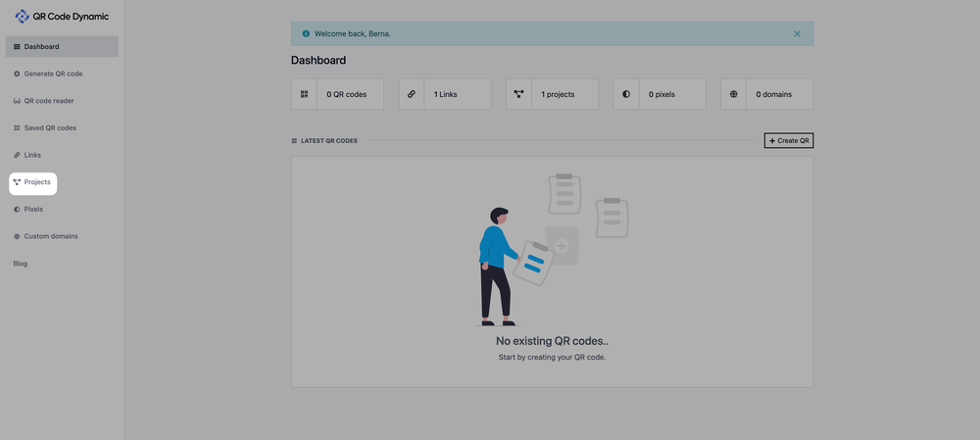Screen dimensions: 980x440
Task: Dismiss the Welcome back notification
Action: (x=797, y=33)
